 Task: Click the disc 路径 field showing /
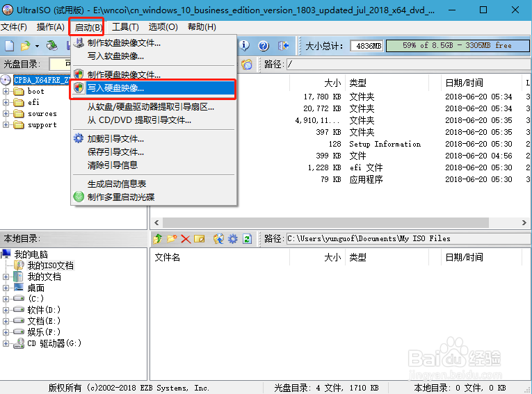click(x=409, y=64)
